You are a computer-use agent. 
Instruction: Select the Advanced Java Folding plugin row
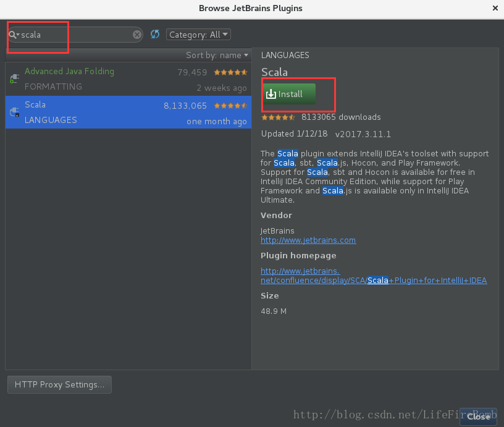(x=128, y=78)
